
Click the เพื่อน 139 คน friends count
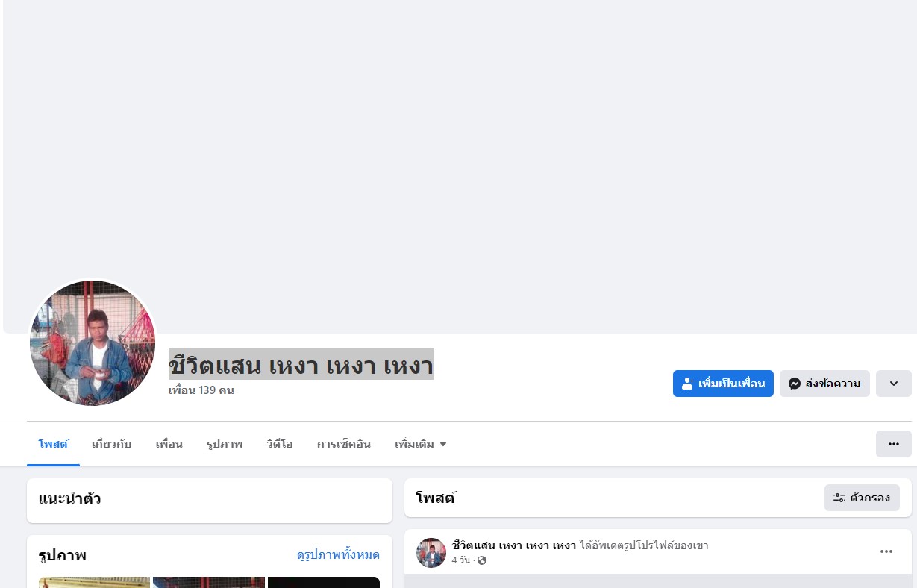pos(201,390)
